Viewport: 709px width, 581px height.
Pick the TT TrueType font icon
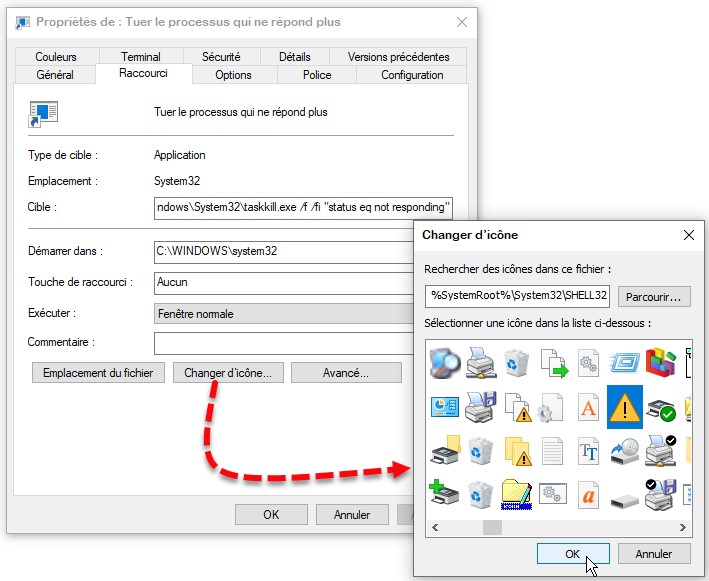click(x=588, y=451)
